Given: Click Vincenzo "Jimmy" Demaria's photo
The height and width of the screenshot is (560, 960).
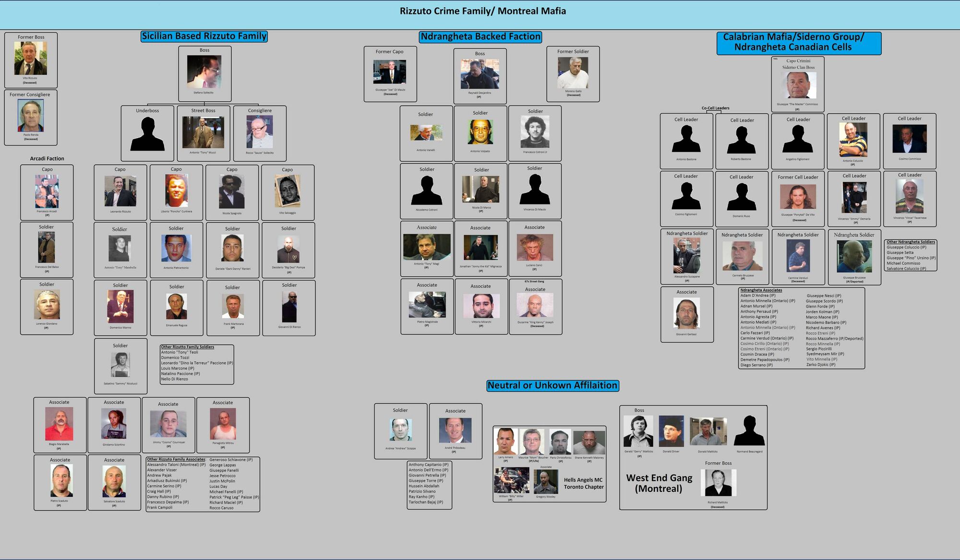Looking at the screenshot, I should point(854,198).
